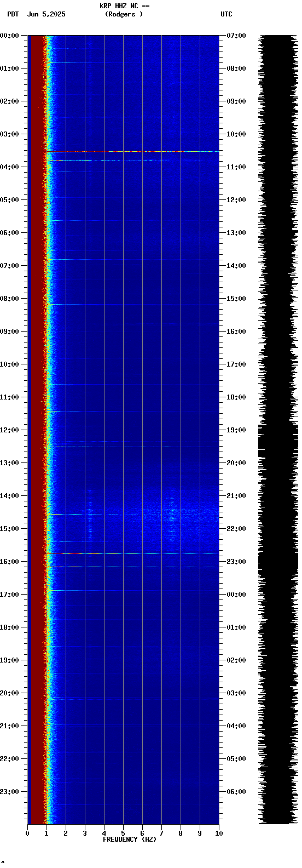Click the "PDT" timezone label
Image resolution: width=302 pixels, height=868 pixels.
(x=13, y=14)
